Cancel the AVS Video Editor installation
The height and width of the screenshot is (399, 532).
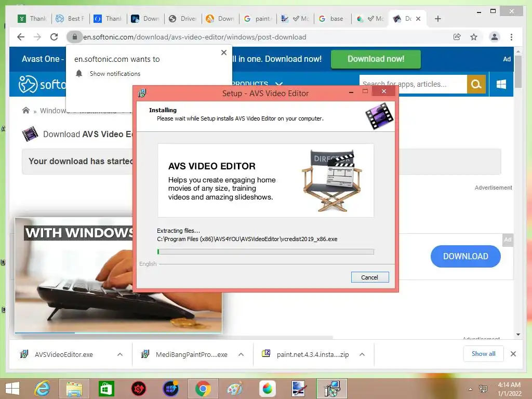pyautogui.click(x=369, y=277)
